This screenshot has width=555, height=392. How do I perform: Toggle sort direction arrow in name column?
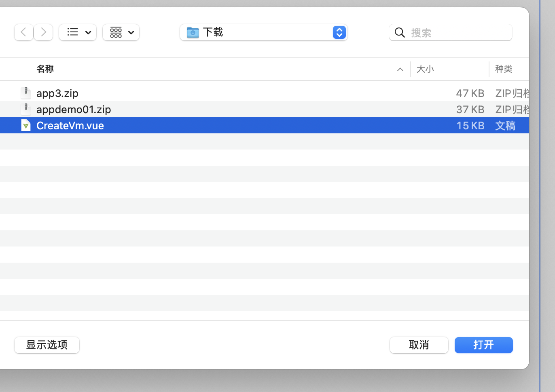pyautogui.click(x=400, y=70)
